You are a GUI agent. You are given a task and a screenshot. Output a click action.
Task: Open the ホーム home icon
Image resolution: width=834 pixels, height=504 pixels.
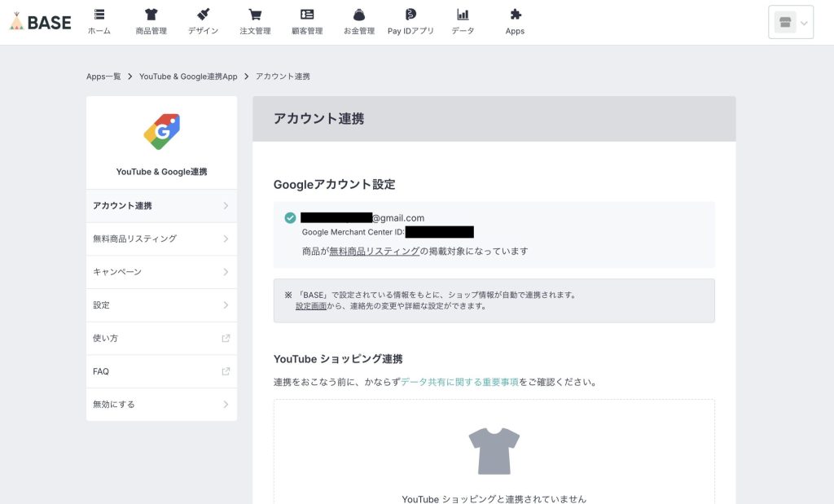99,15
